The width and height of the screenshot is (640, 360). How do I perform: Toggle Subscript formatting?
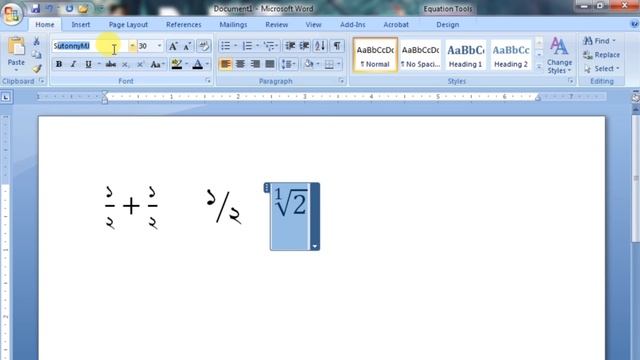tap(125, 64)
